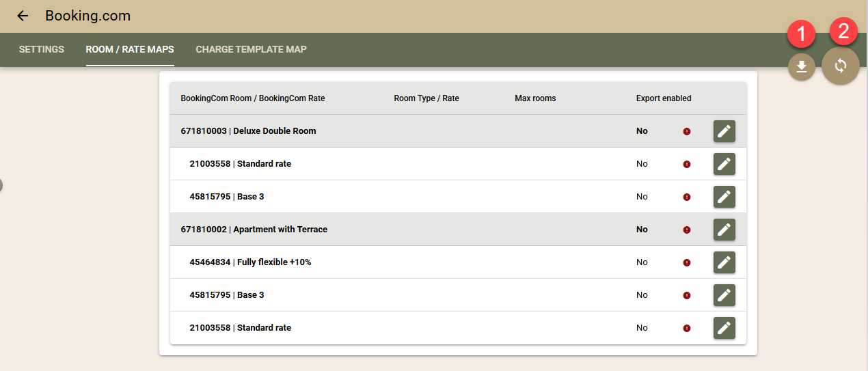Image resolution: width=868 pixels, height=371 pixels.
Task: Click the 'Max rooms' column header
Action: 535,98
